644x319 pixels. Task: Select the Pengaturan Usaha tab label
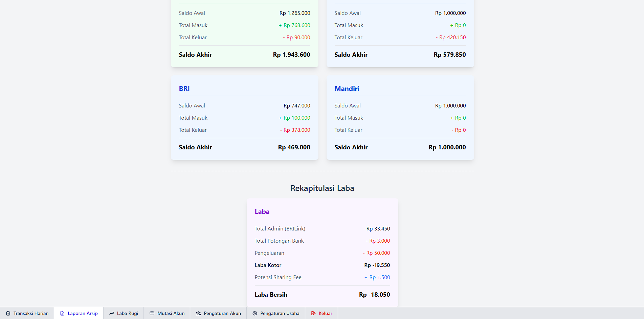tap(280, 313)
